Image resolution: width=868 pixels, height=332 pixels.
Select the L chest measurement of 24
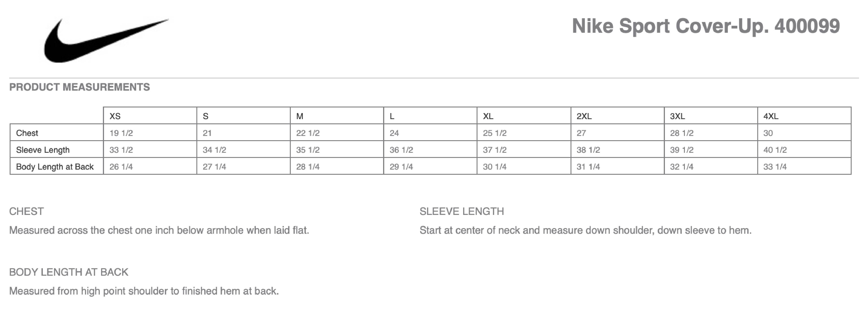394,133
